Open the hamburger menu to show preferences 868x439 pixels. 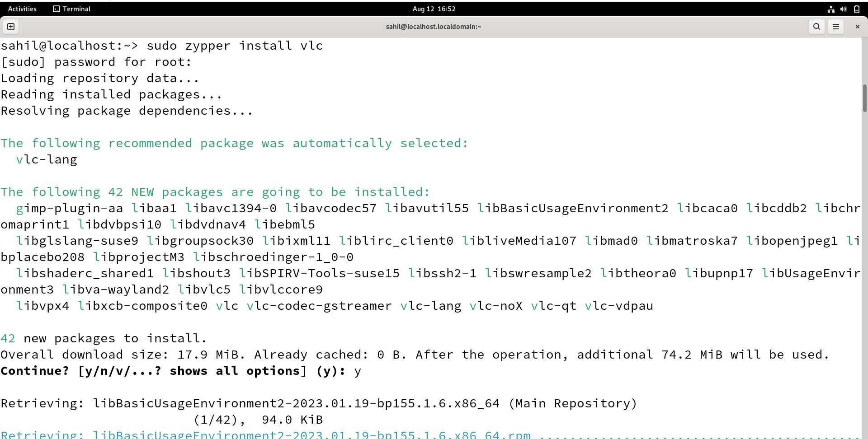(836, 26)
